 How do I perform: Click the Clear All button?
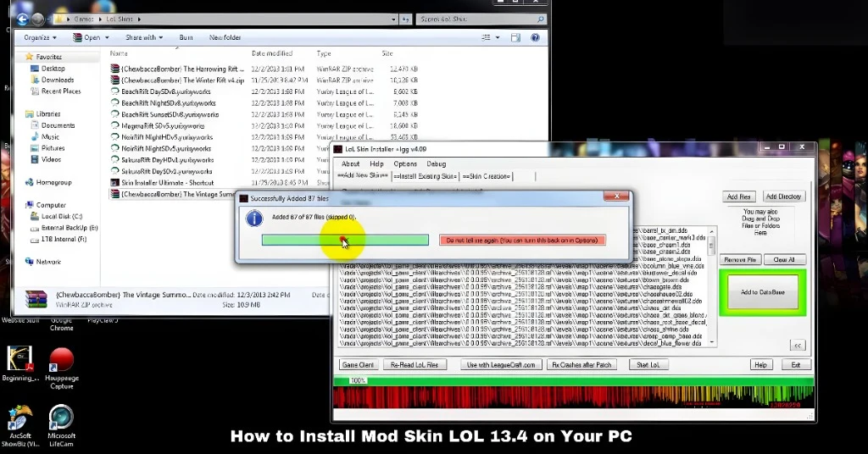click(x=784, y=259)
